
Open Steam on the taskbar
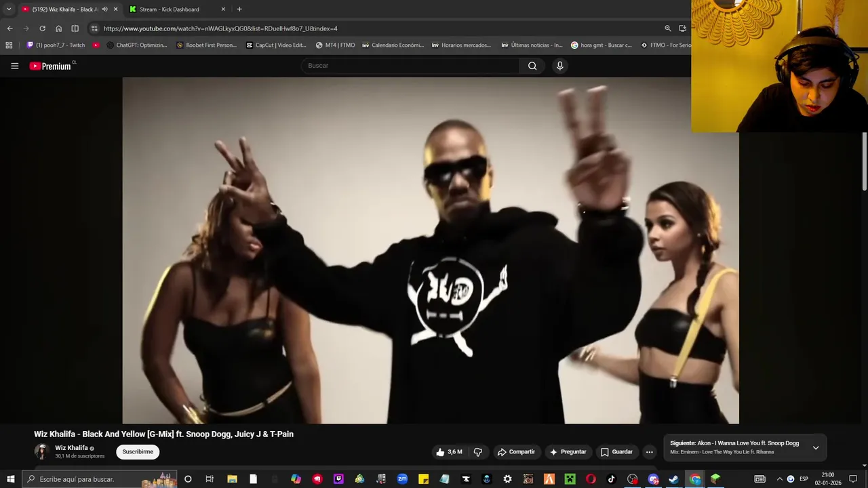point(673,479)
